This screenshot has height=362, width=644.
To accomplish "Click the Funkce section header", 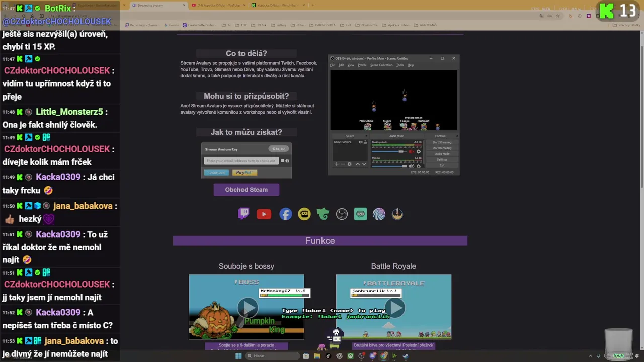I will tap(320, 241).
